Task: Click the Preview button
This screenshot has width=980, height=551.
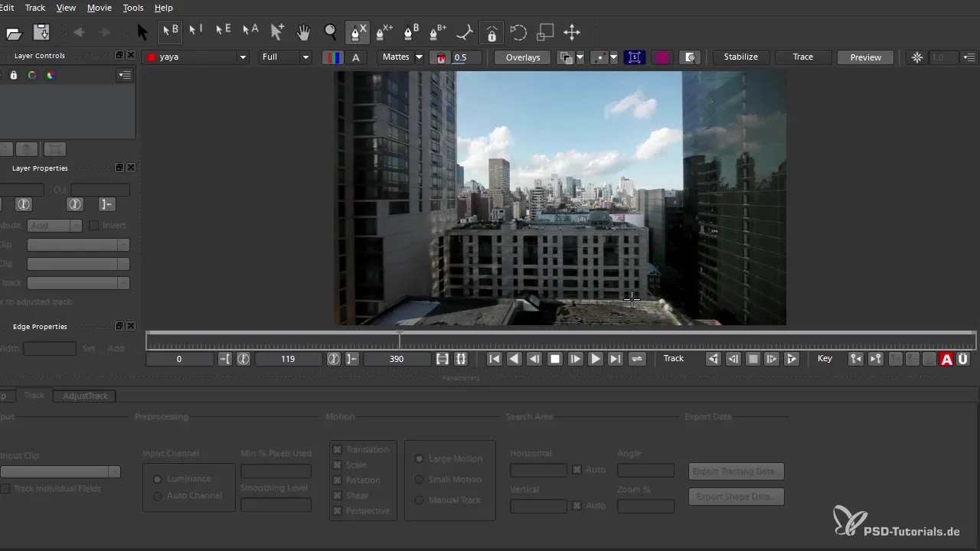Action: point(866,57)
